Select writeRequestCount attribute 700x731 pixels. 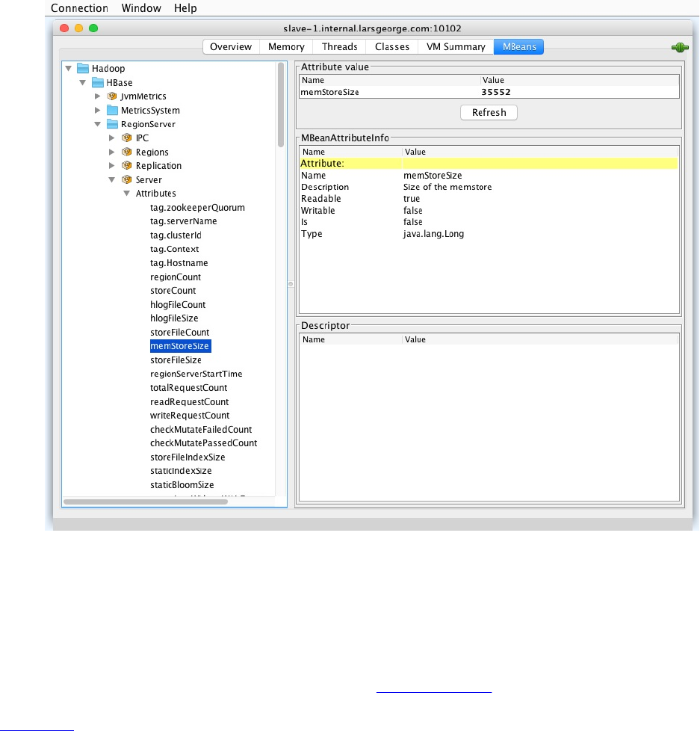tap(190, 416)
